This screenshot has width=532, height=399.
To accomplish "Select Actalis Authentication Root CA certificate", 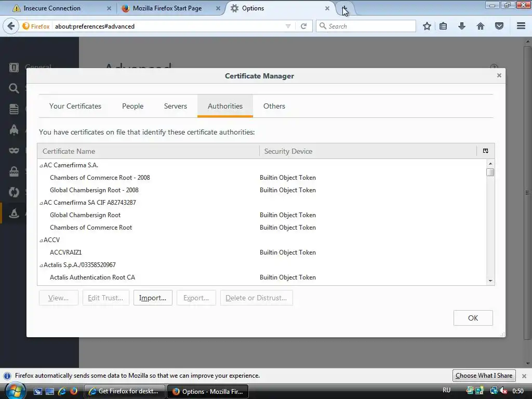I will tap(262, 277).
